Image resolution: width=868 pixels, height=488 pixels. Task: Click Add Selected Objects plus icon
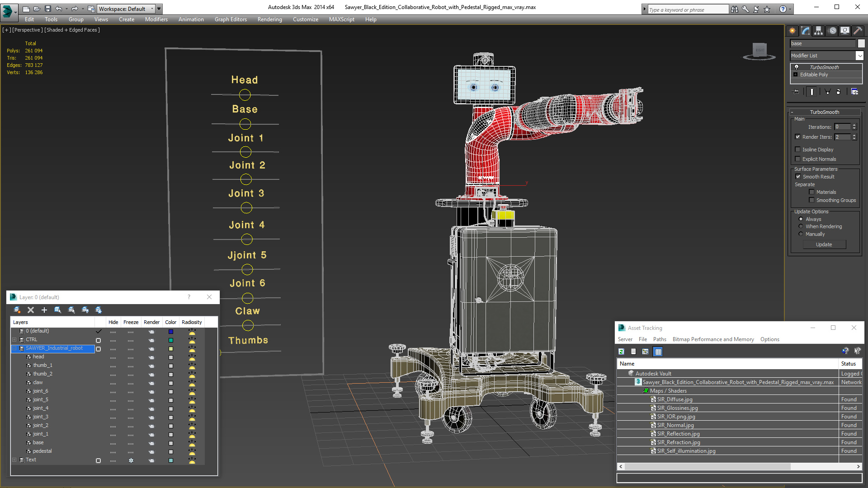44,310
